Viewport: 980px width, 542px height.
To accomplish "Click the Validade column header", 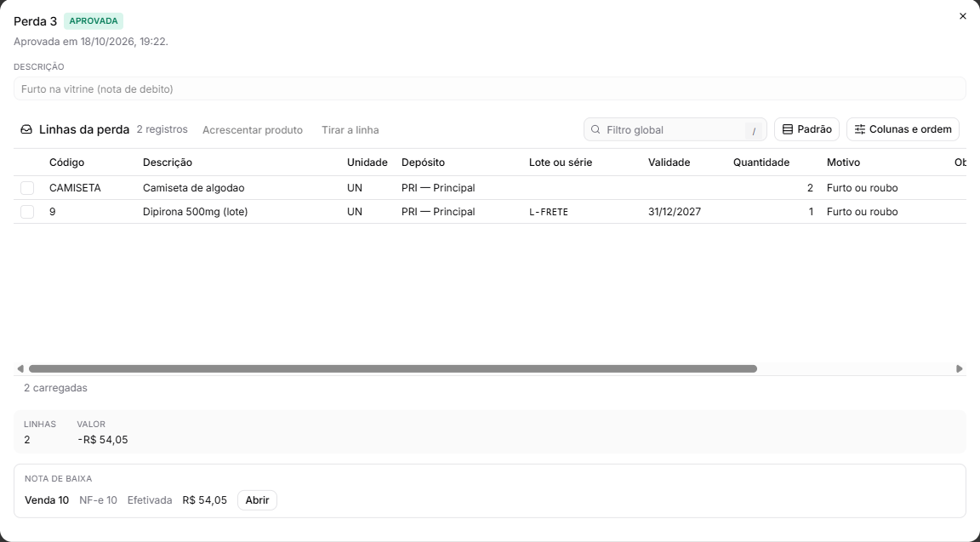I will click(x=669, y=163).
